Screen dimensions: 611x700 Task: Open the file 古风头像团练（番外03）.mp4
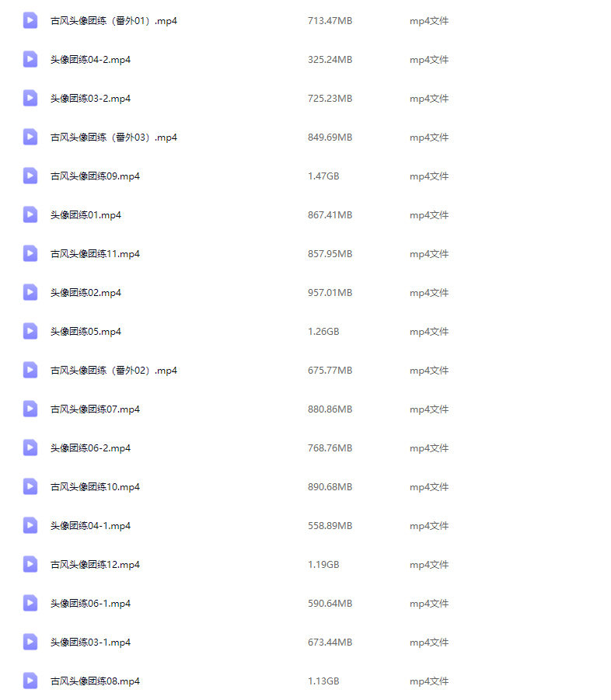113,137
